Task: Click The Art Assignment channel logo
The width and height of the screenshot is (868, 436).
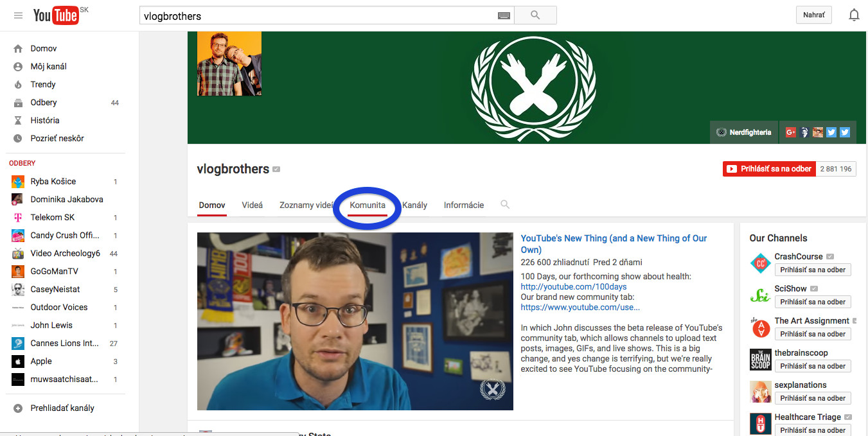Action: coord(760,327)
